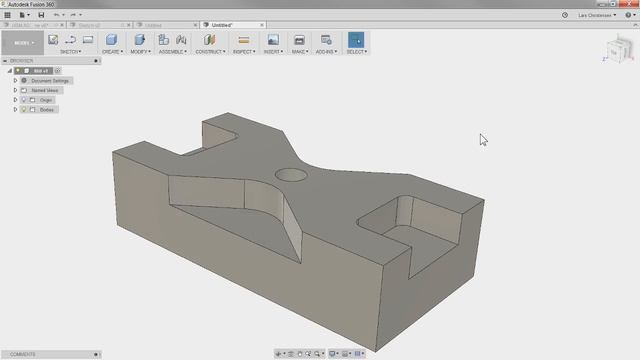Expand the Origin folder node
Image resolution: width=640 pixels, height=360 pixels.
coord(16,100)
